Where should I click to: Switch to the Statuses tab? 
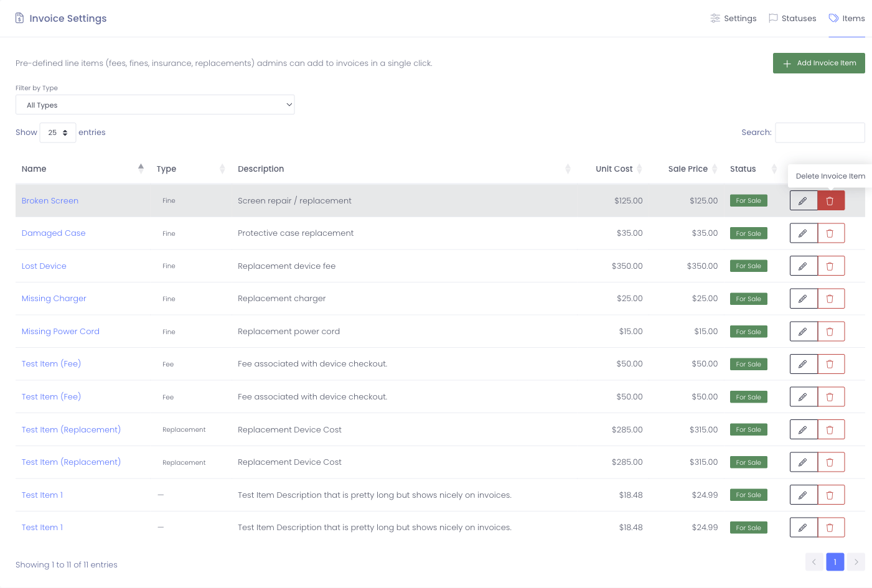[792, 18]
